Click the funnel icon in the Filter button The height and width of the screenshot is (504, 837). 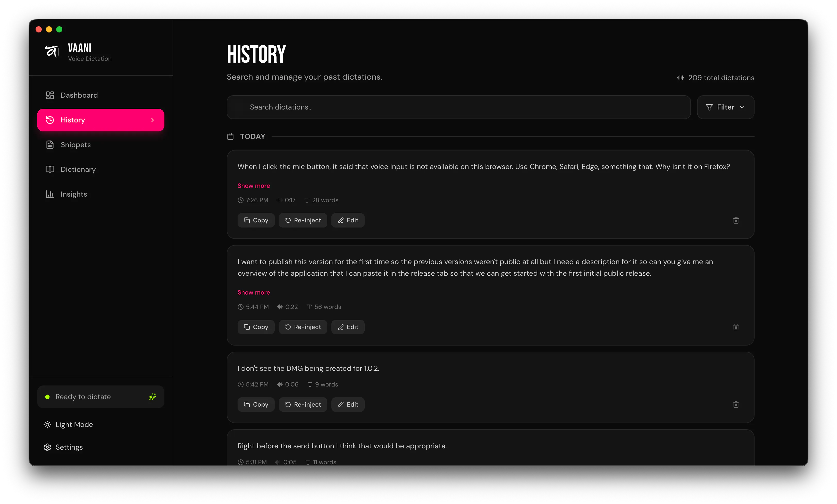tap(709, 107)
